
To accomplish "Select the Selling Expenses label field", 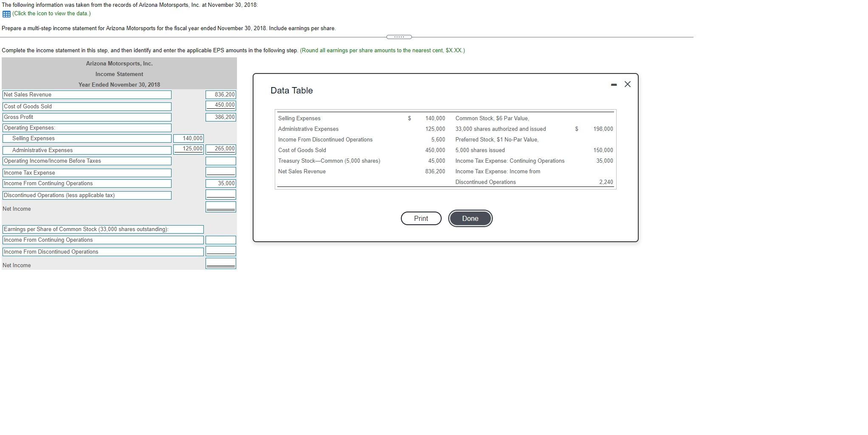I will (x=87, y=138).
